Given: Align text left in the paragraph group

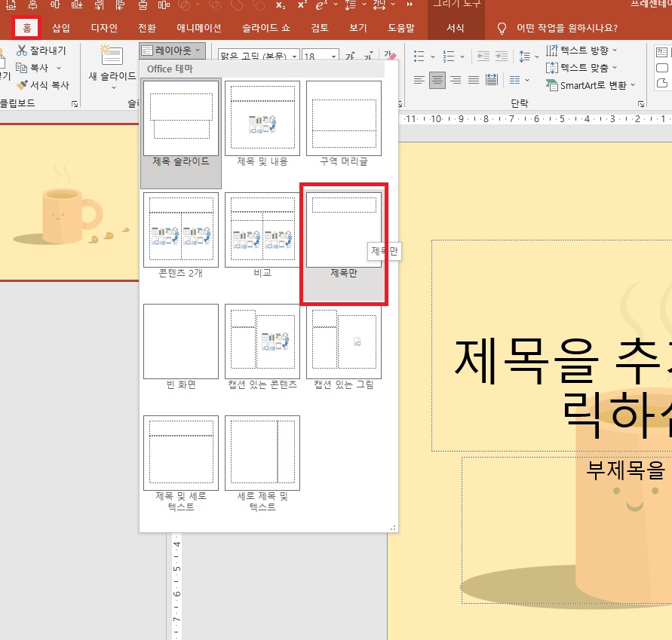Looking at the screenshot, I should point(419,80).
